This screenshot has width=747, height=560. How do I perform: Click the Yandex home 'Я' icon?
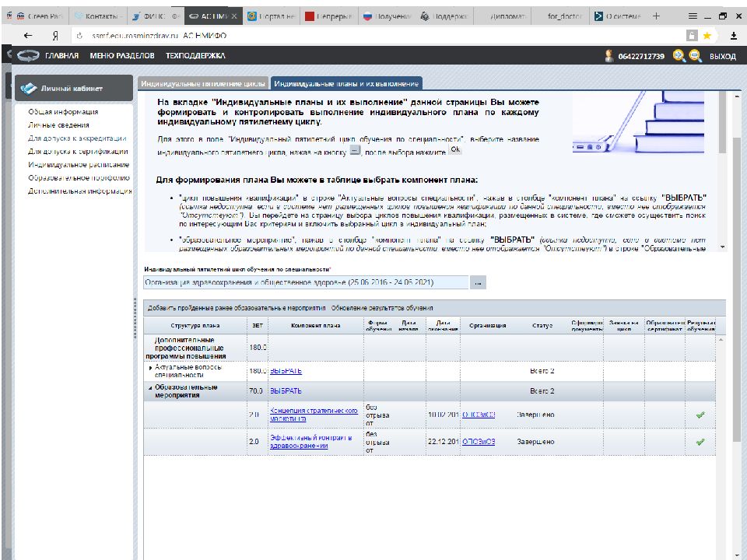pyautogui.click(x=56, y=36)
